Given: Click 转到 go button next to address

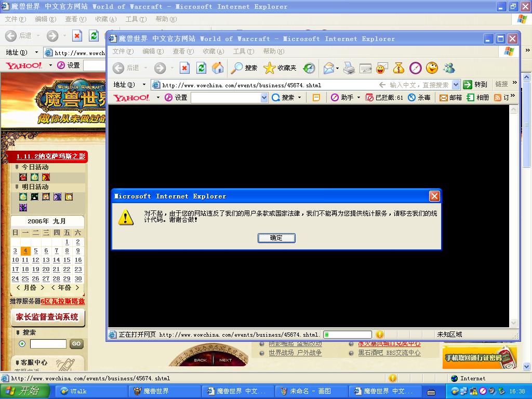Looking at the screenshot, I should tap(475, 85).
